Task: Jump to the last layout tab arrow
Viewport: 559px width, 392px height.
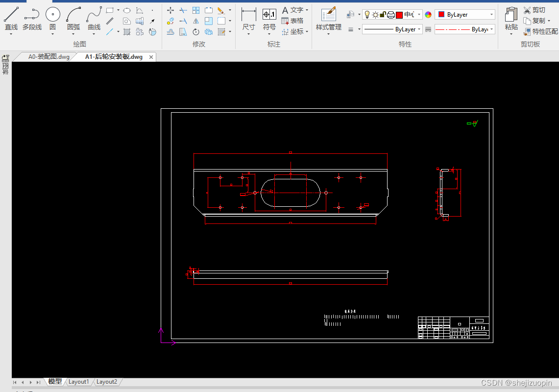Action: point(38,382)
